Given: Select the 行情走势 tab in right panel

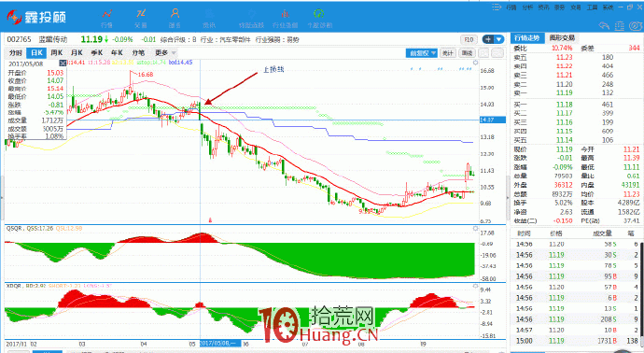Looking at the screenshot, I should point(527,38).
